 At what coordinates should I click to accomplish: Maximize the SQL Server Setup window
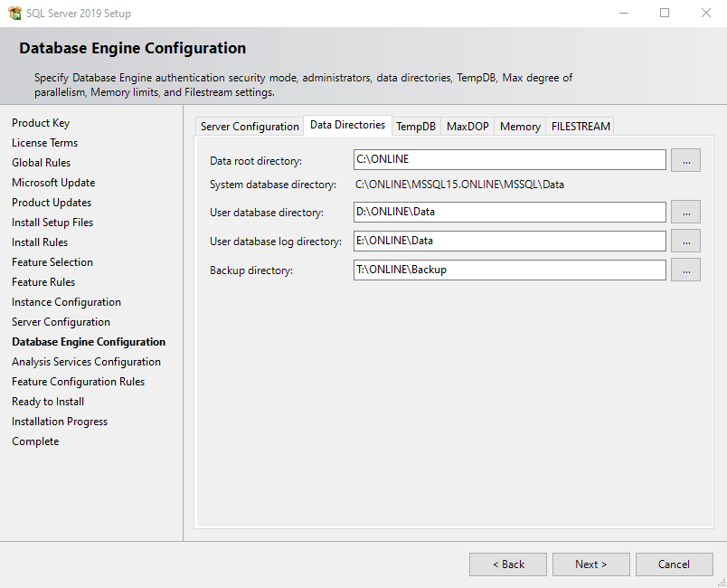[665, 14]
